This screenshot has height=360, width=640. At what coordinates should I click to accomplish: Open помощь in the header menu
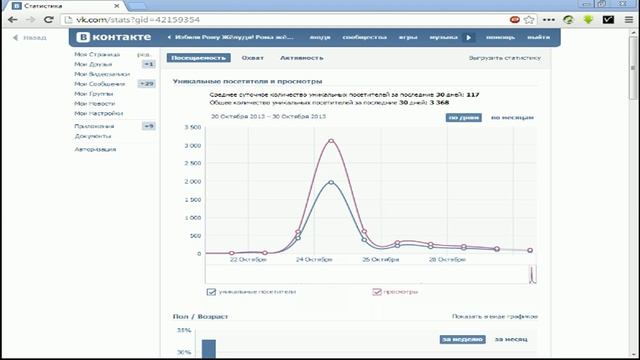500,37
